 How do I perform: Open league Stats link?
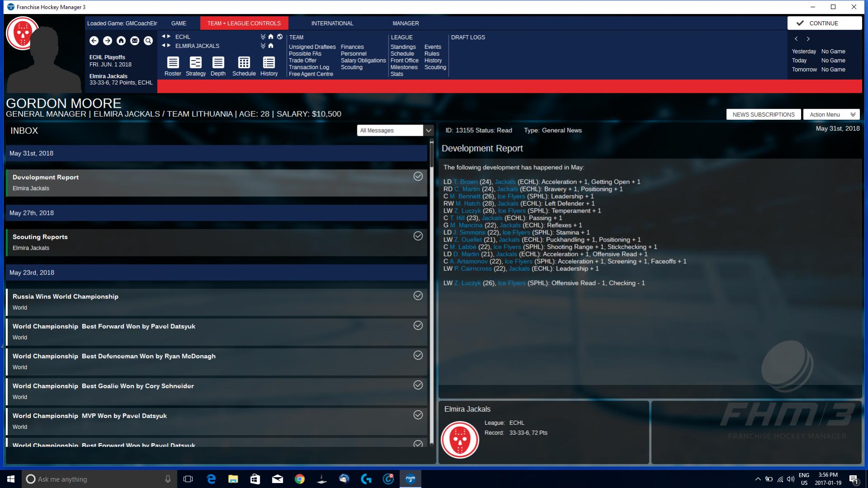click(x=397, y=74)
